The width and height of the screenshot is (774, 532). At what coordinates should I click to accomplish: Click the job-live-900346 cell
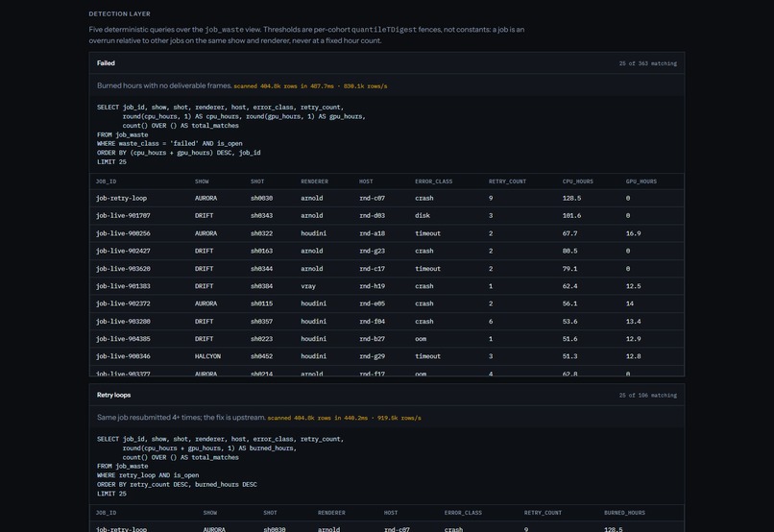pos(123,356)
